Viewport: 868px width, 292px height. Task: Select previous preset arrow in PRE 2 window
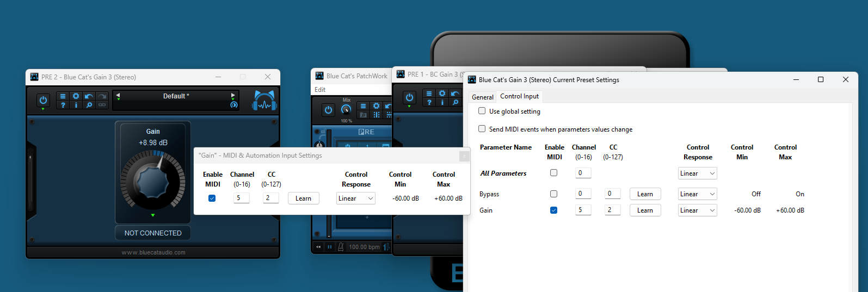[118, 96]
